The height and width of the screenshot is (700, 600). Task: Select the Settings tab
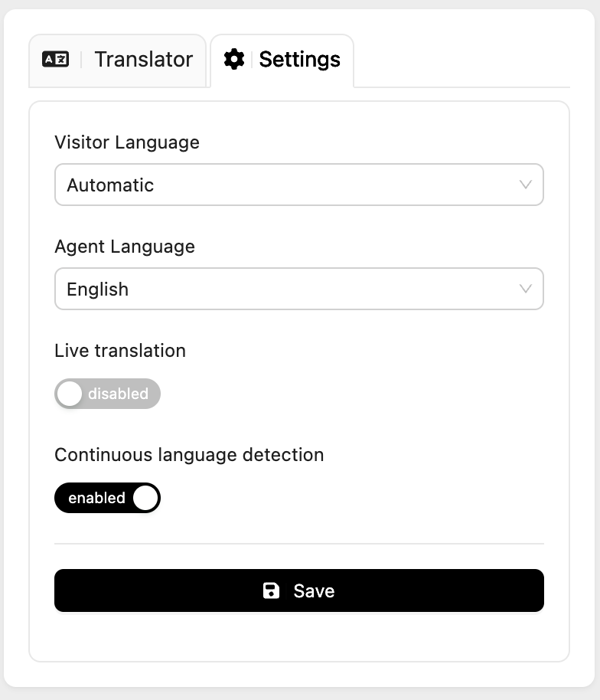tap(298, 59)
